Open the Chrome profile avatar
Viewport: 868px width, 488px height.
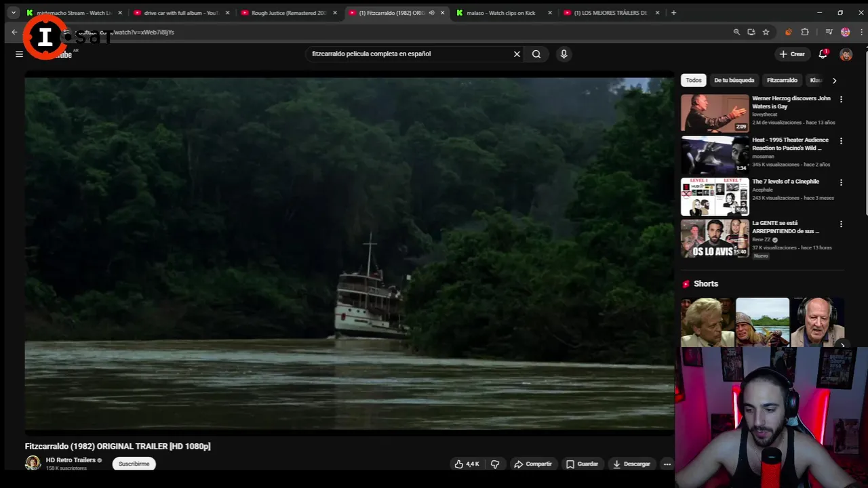point(845,32)
